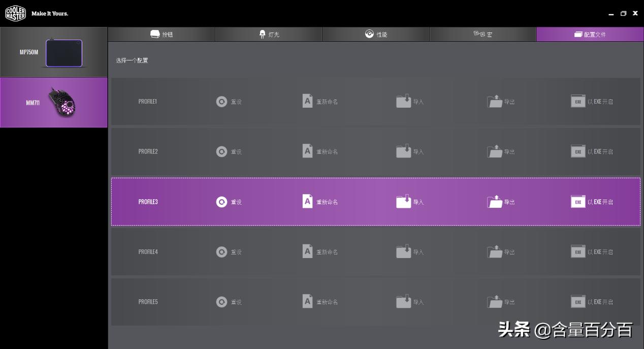Click the export folder icon for PROFILE4
Screen dimensions: 644x349
(495, 251)
